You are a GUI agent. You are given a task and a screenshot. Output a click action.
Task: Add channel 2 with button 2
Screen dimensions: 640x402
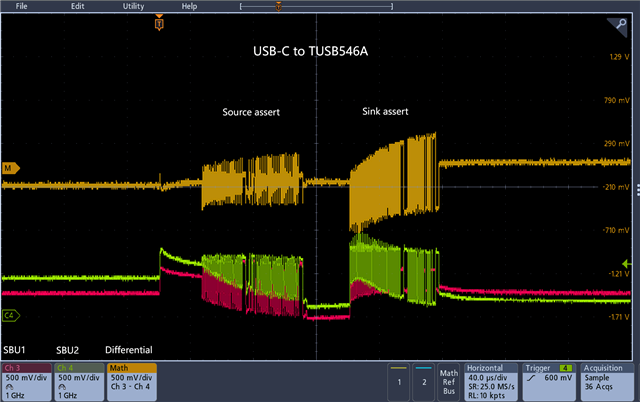tap(424, 382)
